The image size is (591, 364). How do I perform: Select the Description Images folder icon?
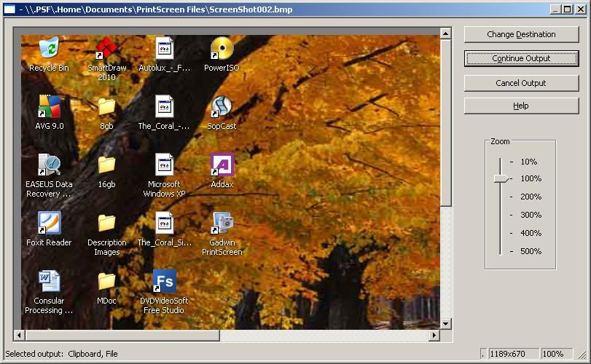coord(106,223)
